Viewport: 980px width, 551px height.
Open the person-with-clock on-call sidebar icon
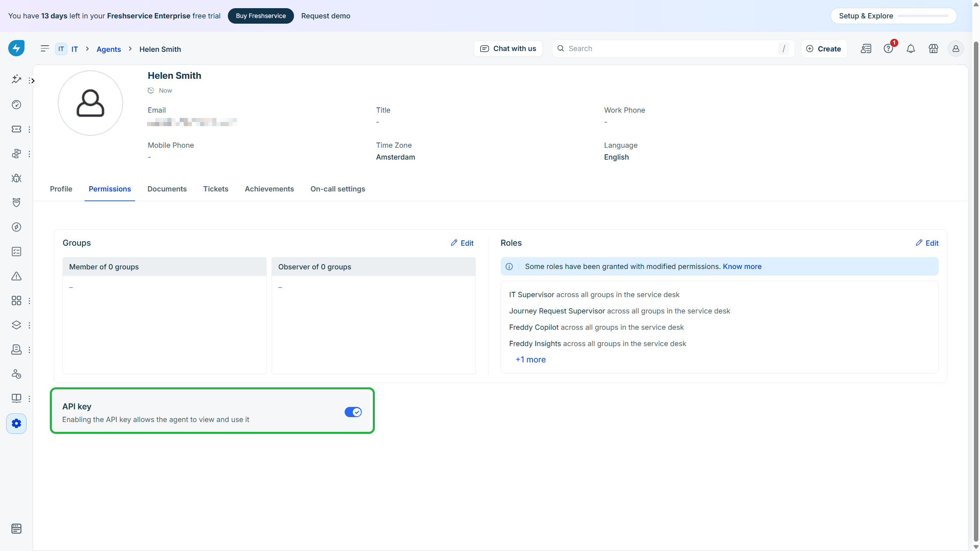point(16,374)
